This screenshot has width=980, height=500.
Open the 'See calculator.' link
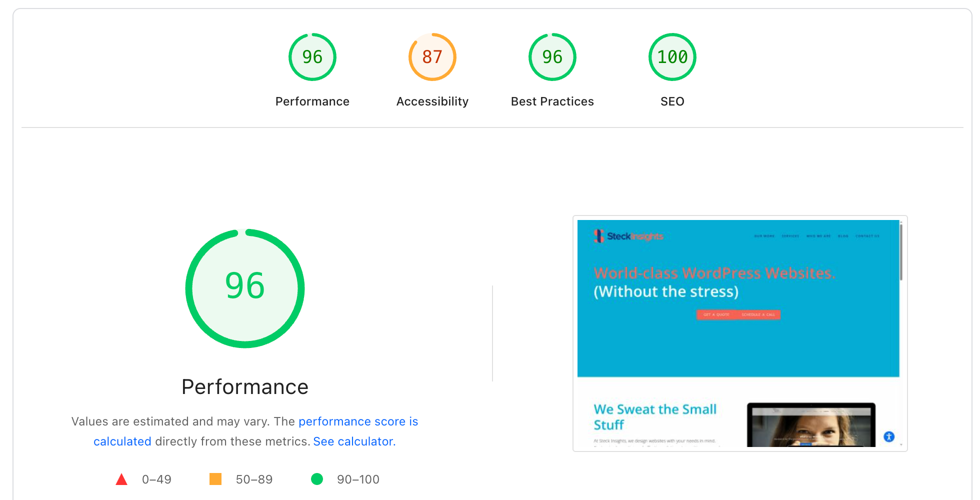(354, 441)
